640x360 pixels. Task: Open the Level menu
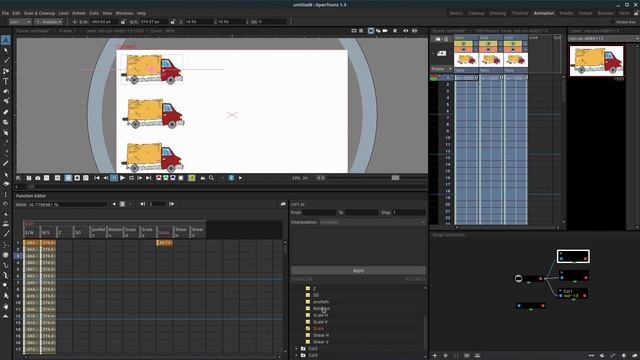[64, 13]
